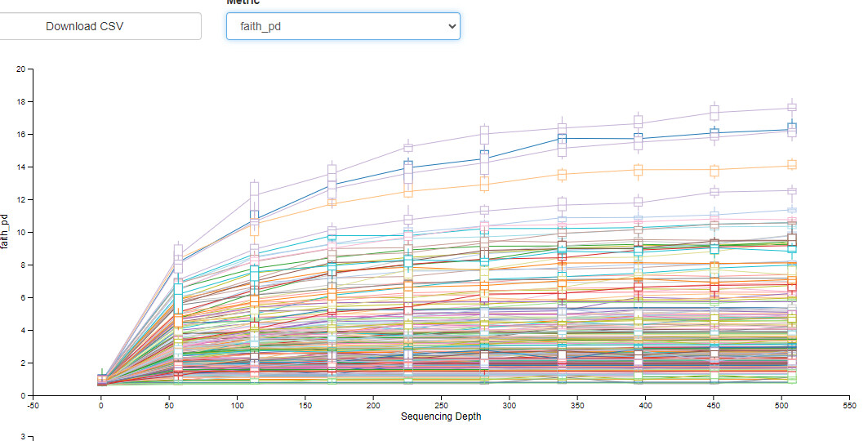
Task: Click the orange box near 14 at depth 508
Action: pos(791,165)
